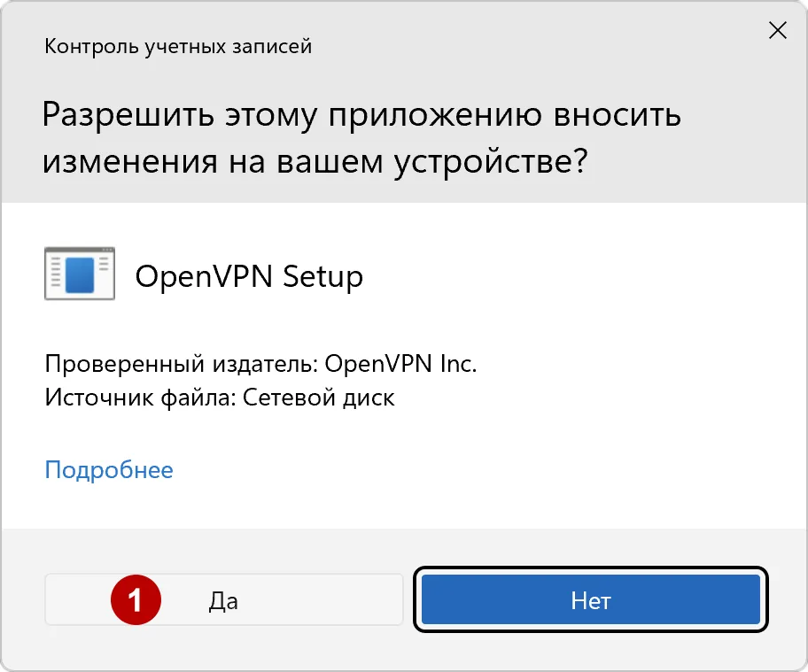Click the highlighted default Нет button
This screenshot has width=808, height=672.
(x=590, y=599)
